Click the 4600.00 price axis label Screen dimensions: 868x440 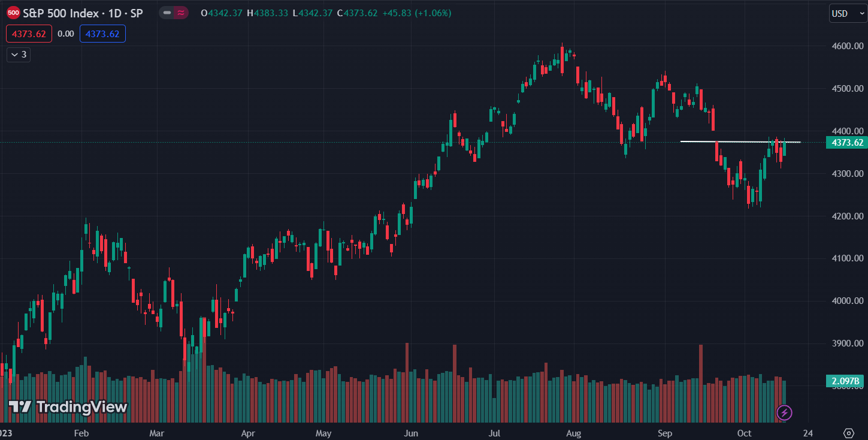(x=846, y=46)
